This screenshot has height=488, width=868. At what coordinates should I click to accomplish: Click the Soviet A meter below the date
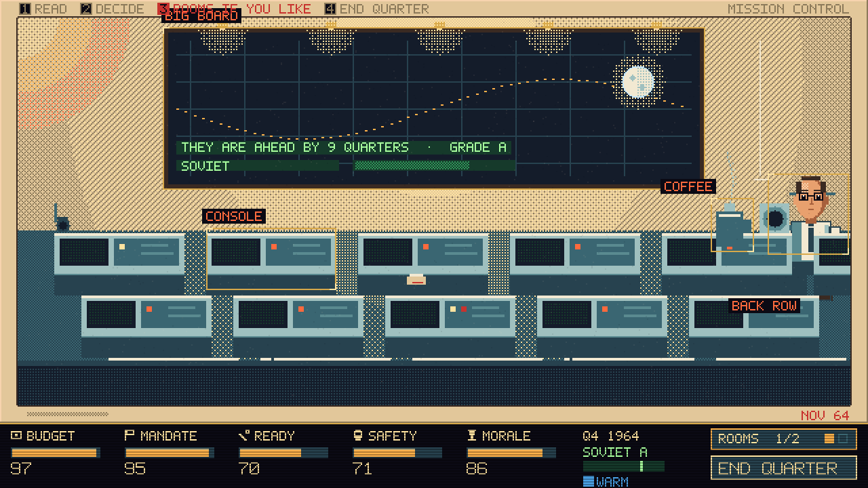click(x=624, y=466)
